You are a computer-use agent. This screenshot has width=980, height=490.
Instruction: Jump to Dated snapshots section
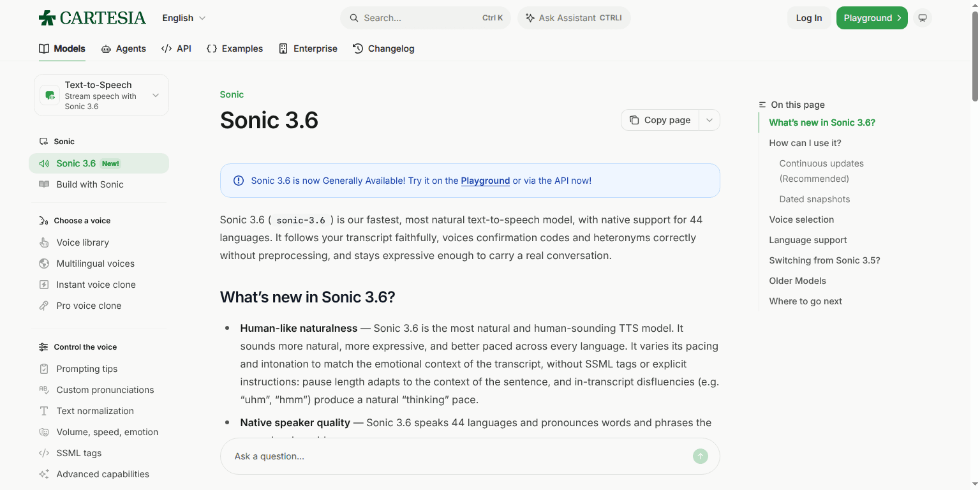(x=815, y=199)
